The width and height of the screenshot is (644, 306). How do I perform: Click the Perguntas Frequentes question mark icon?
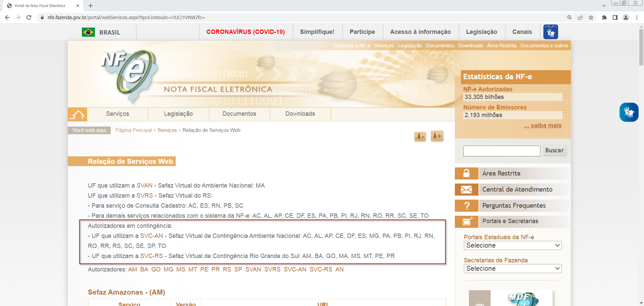(x=467, y=206)
